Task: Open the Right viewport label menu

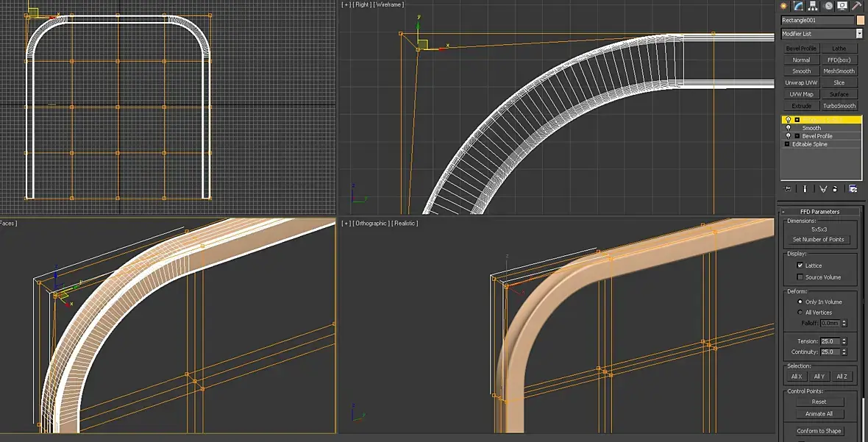Action: pos(363,4)
